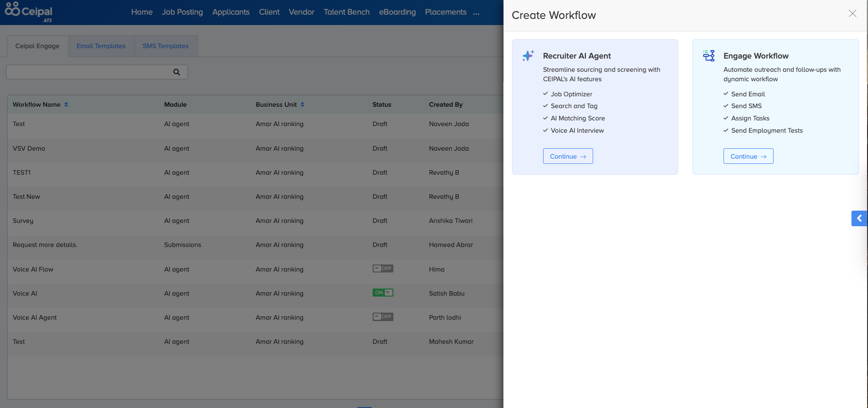Viewport: 868px width, 408px height.
Task: Click Mahesh Kumar in Created By
Action: click(x=451, y=341)
